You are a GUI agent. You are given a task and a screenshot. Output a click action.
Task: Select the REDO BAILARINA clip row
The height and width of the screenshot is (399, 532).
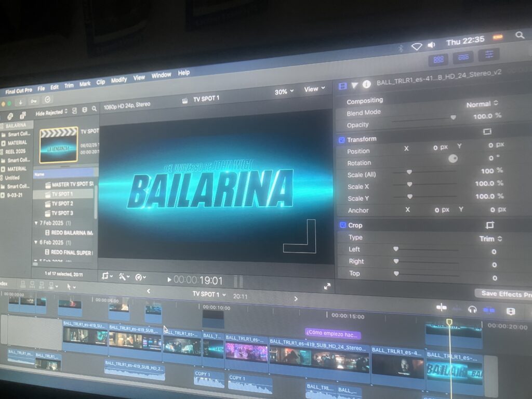click(69, 233)
